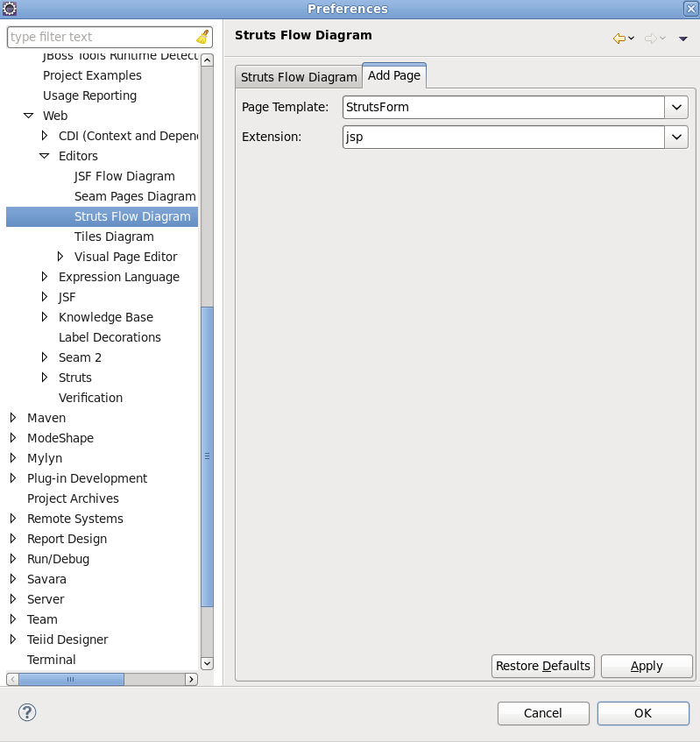Expand the Maven tree node

tap(12, 418)
